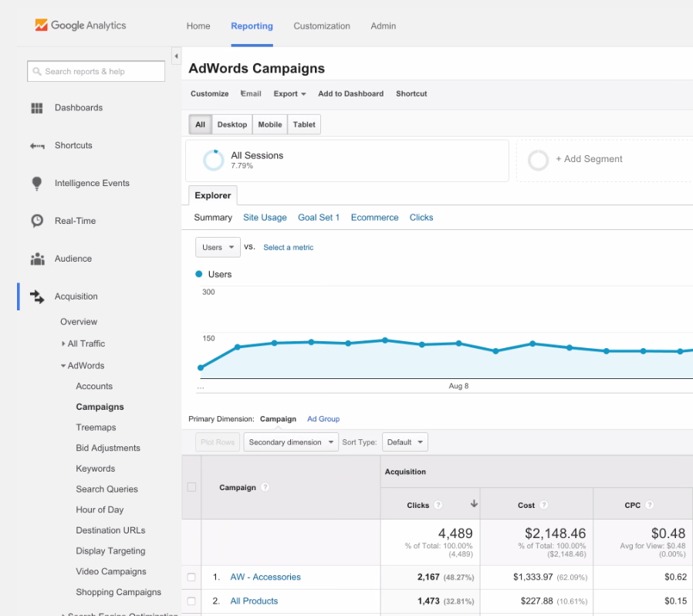Open the Destination URLs report
693x616 pixels.
pos(110,530)
